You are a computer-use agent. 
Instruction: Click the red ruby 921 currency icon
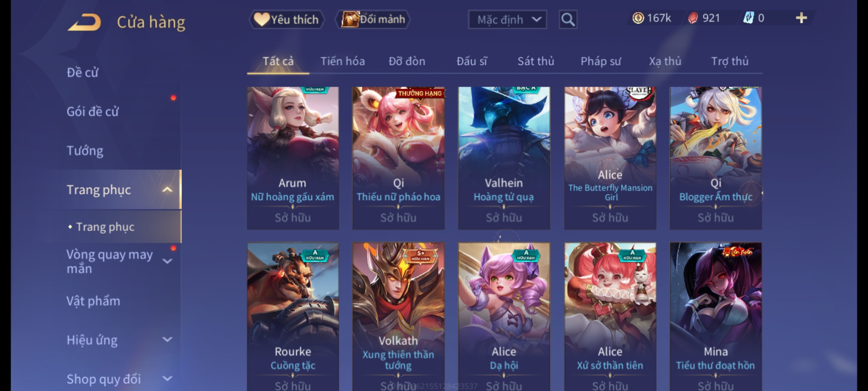[693, 18]
